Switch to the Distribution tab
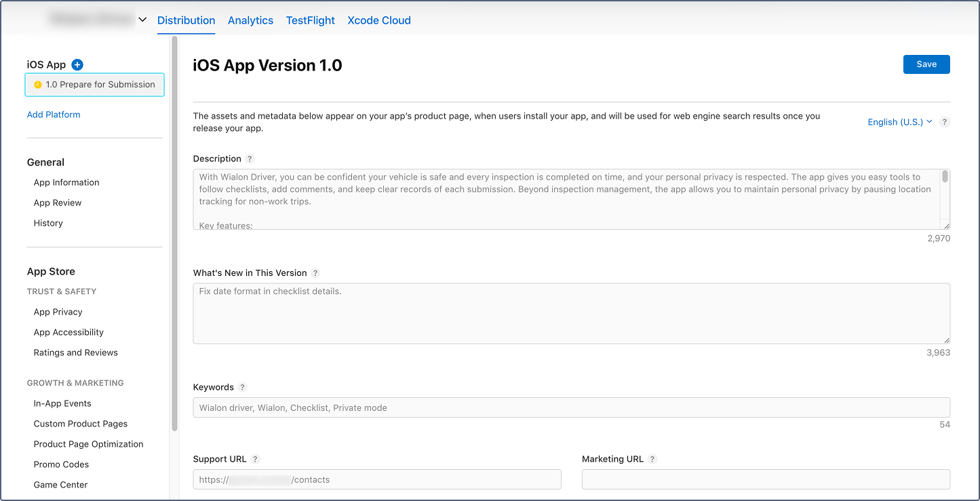 [x=187, y=20]
